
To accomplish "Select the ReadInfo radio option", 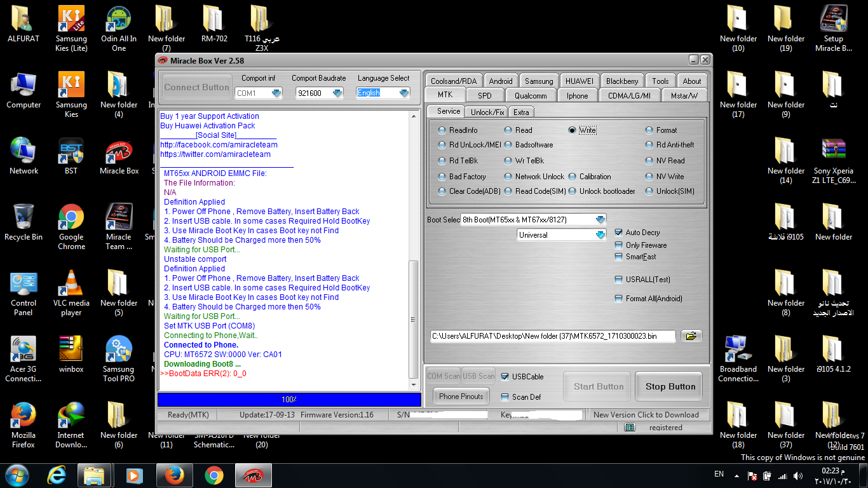I will coord(458,130).
